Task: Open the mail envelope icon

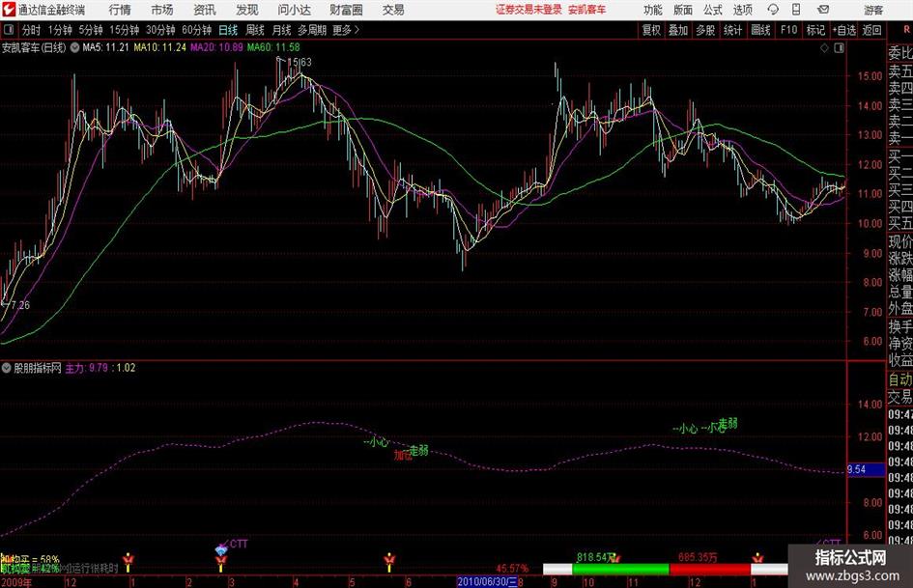Action: [x=823, y=10]
